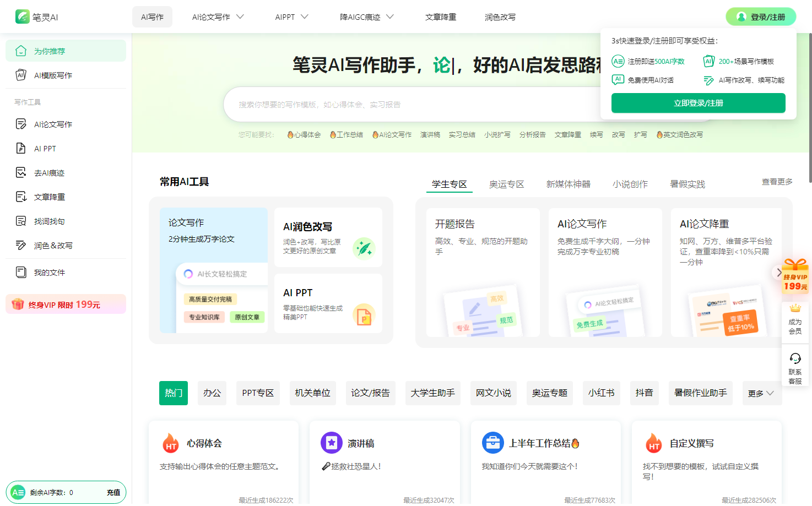Select the 办公 category tab

point(212,393)
